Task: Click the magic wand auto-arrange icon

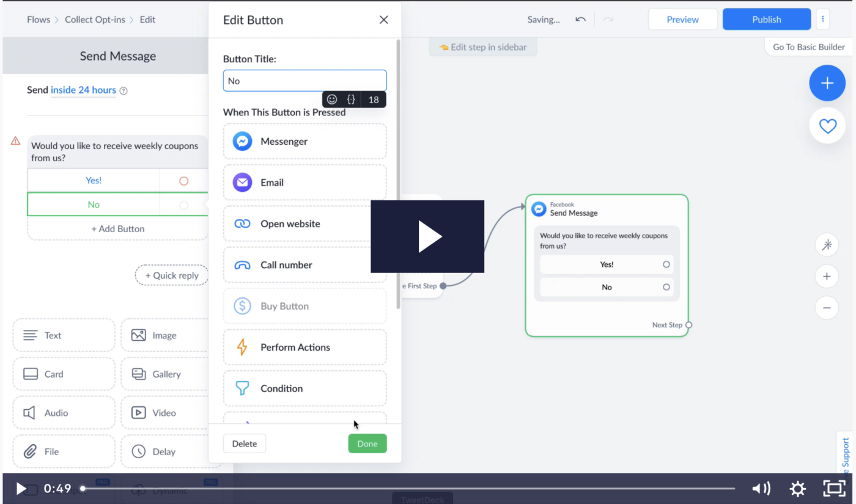Action: (x=827, y=245)
